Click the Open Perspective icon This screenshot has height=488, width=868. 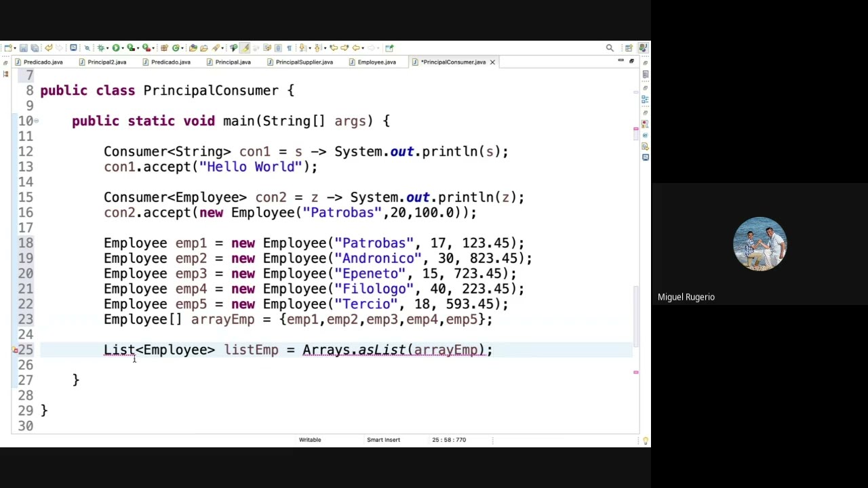pyautogui.click(x=629, y=48)
